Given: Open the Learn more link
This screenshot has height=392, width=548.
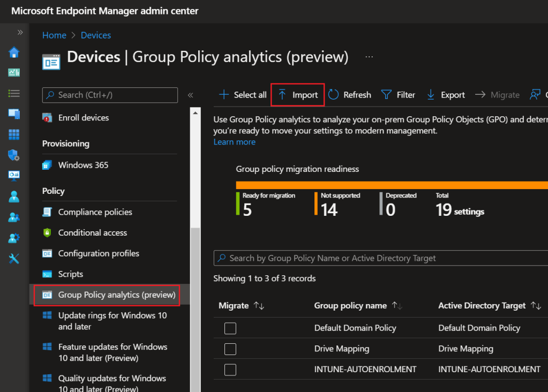Looking at the screenshot, I should 234,142.
